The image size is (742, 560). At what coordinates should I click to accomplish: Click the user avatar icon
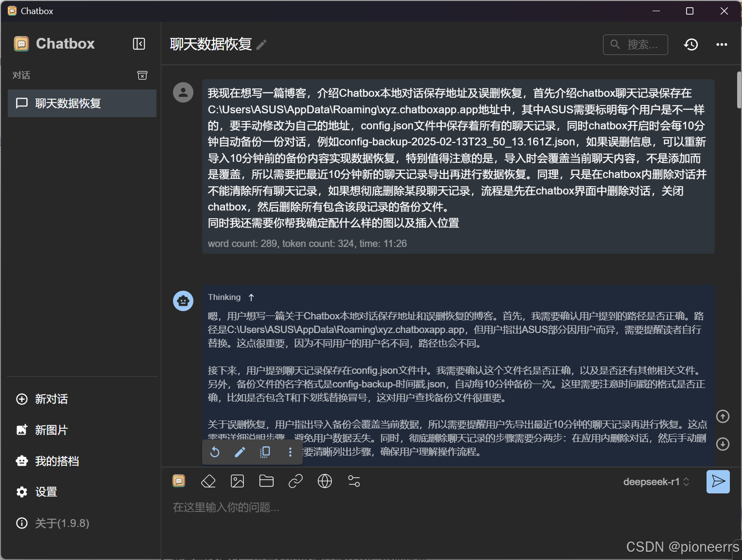(x=183, y=92)
